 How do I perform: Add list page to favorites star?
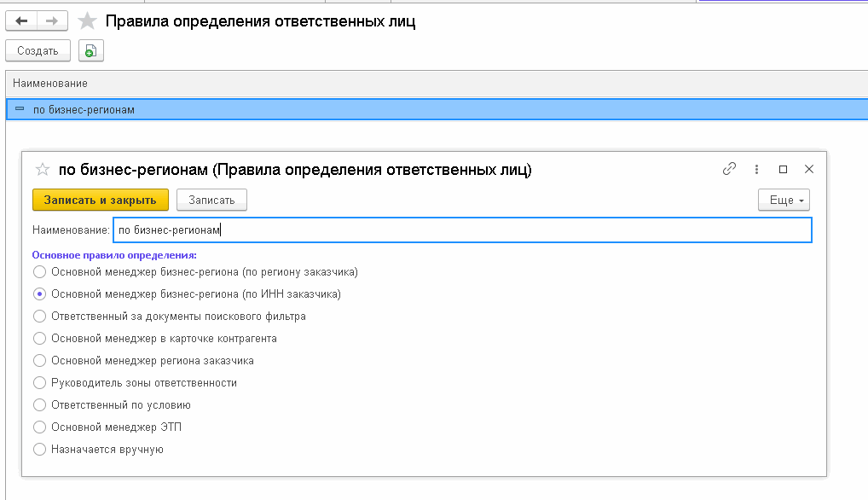click(87, 21)
